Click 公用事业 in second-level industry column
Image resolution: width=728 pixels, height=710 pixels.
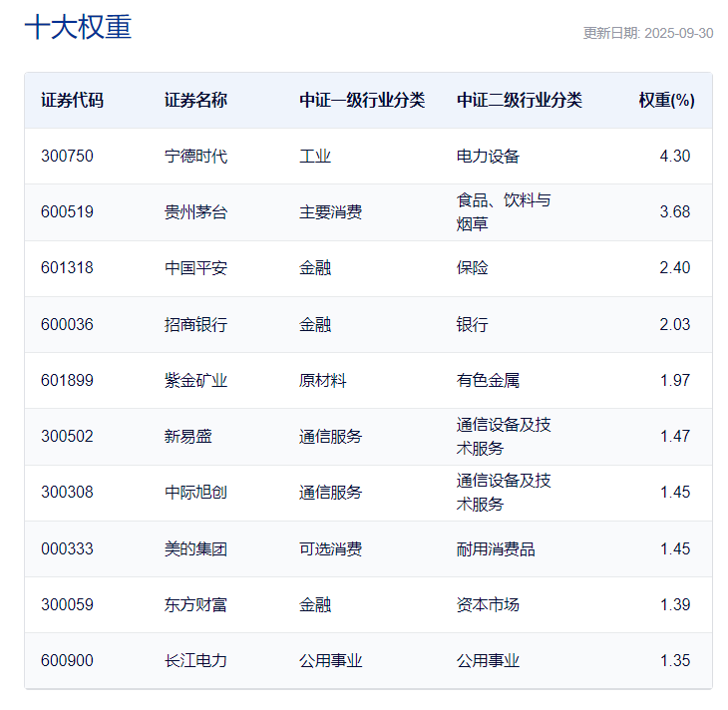tap(488, 661)
